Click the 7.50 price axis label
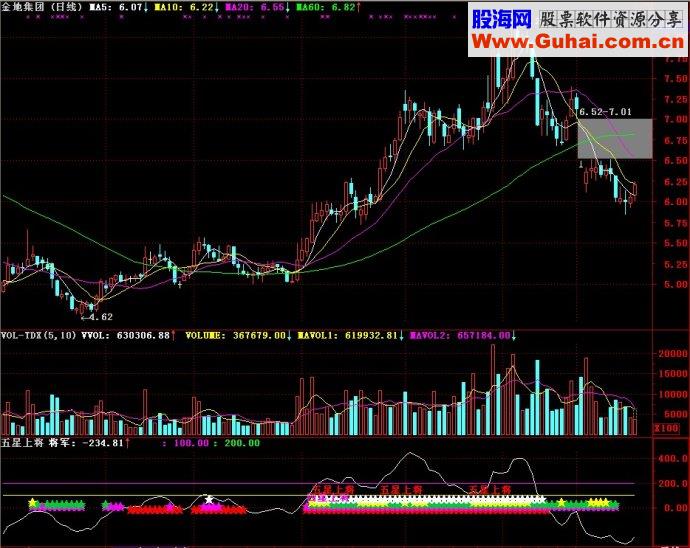 coord(675,79)
